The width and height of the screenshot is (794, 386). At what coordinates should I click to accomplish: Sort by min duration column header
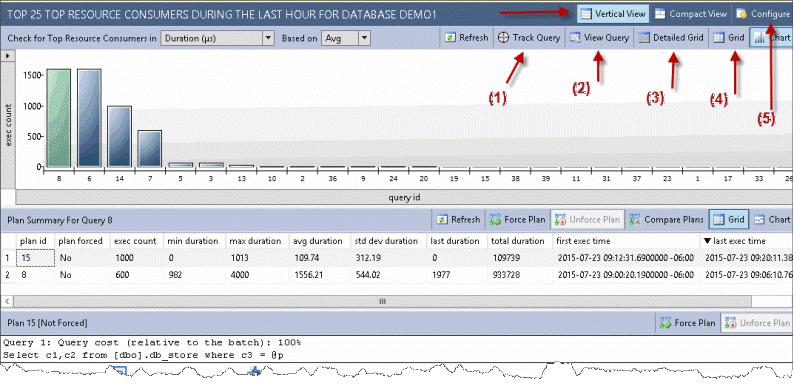tap(194, 241)
